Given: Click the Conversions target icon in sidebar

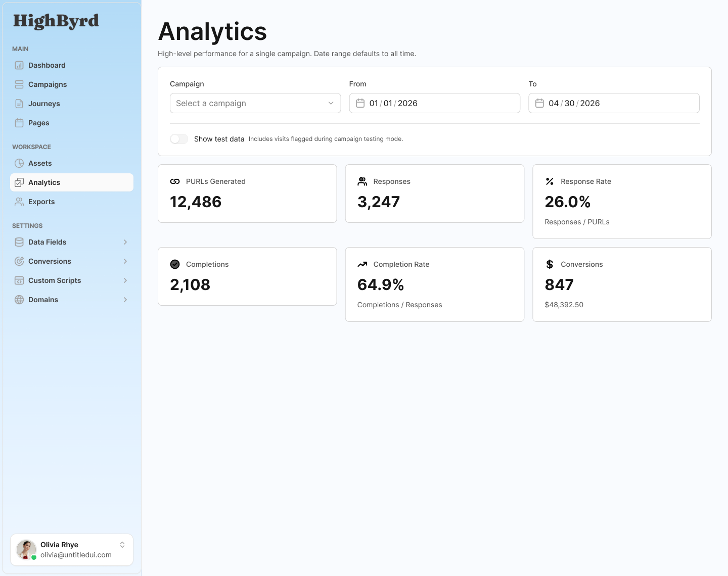Looking at the screenshot, I should pos(19,261).
